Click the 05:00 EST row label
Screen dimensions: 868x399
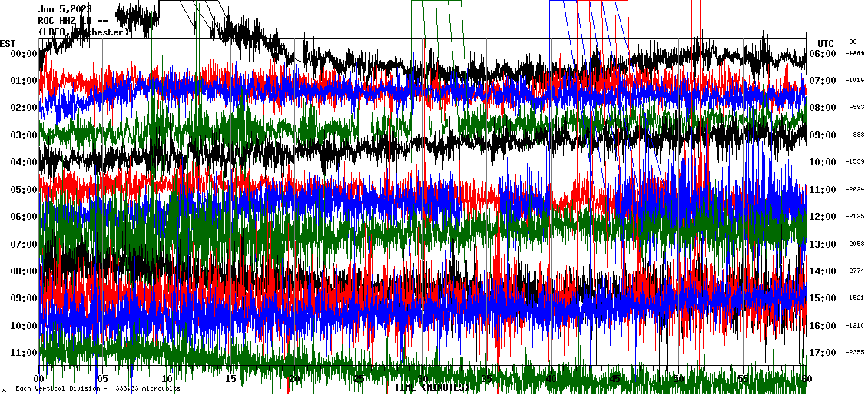pos(22,189)
